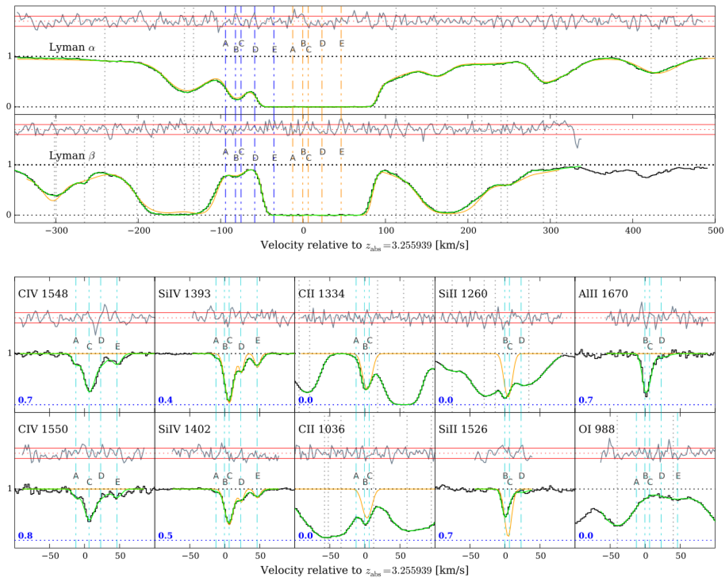Click the SiIV 1402 panel title

click(184, 429)
